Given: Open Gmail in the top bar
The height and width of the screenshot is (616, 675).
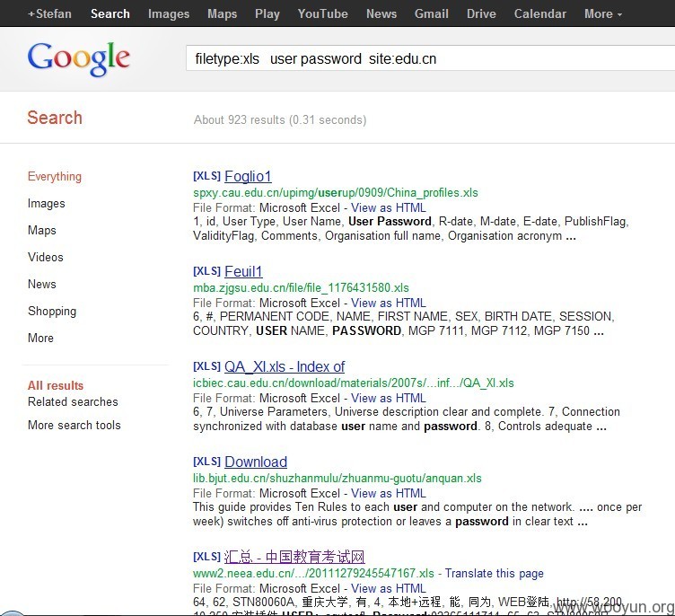Looking at the screenshot, I should 432,13.
